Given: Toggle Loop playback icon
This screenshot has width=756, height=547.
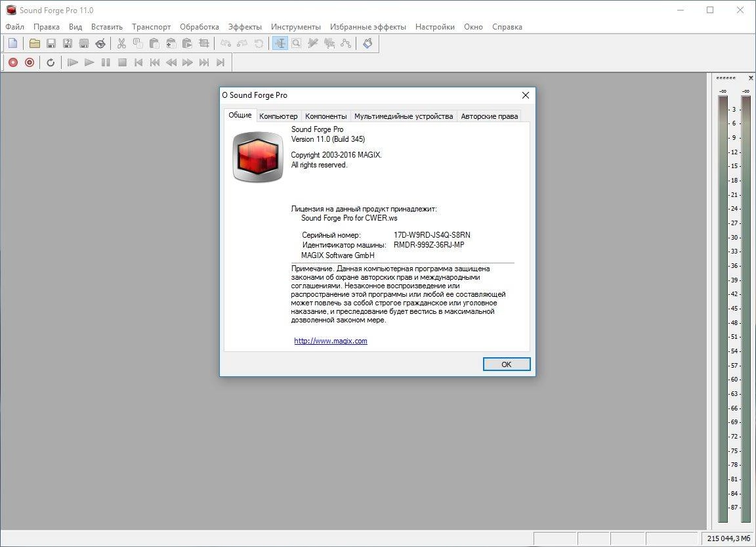Looking at the screenshot, I should [x=51, y=62].
